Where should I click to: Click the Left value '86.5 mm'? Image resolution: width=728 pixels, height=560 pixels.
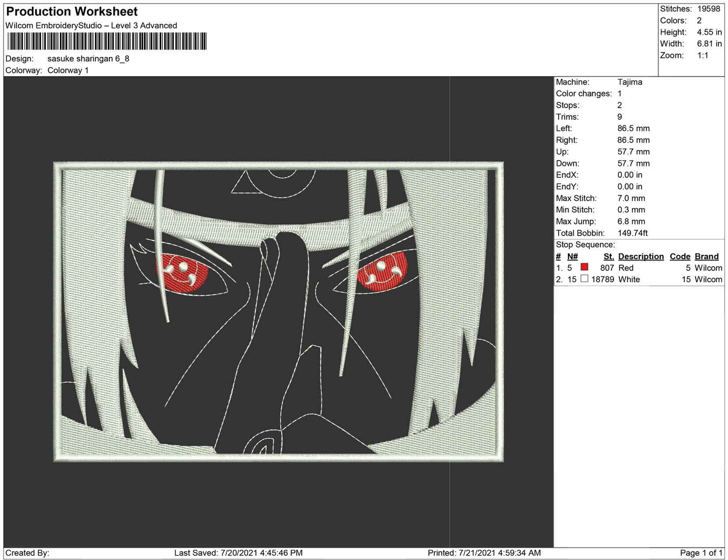click(634, 128)
